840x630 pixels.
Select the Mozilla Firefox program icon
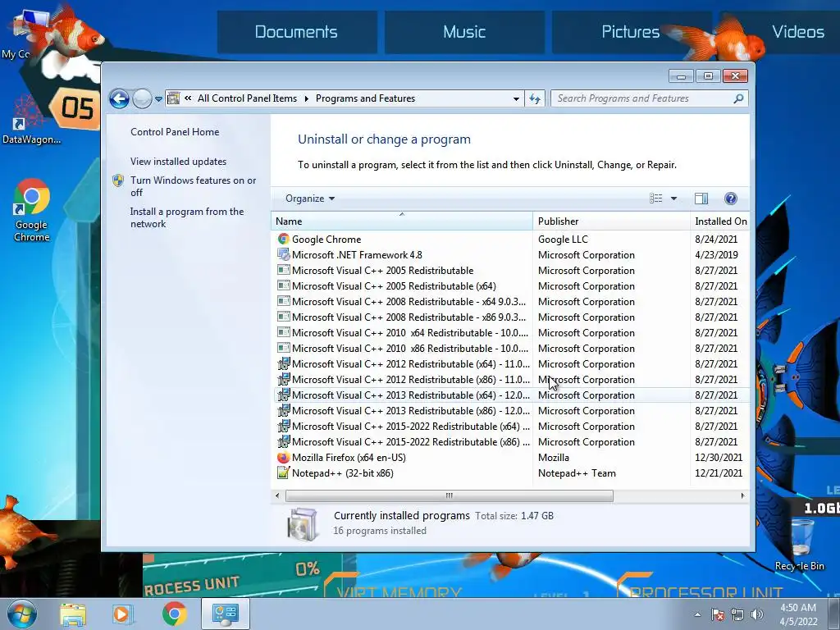283,458
